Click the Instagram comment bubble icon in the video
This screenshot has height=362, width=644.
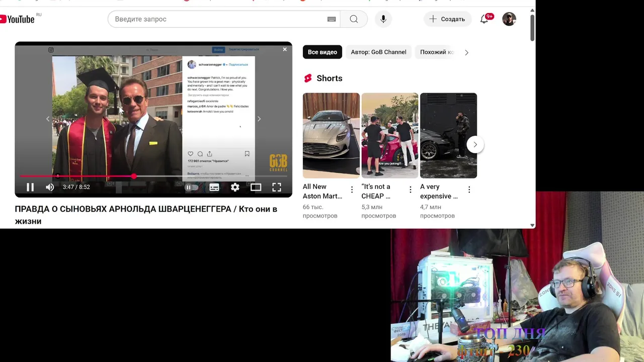point(200,154)
